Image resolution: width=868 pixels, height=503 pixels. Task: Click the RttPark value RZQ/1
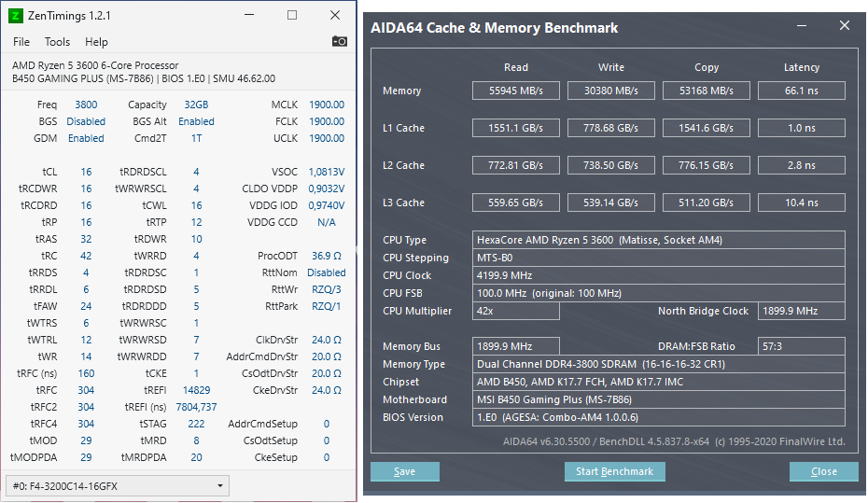[327, 306]
